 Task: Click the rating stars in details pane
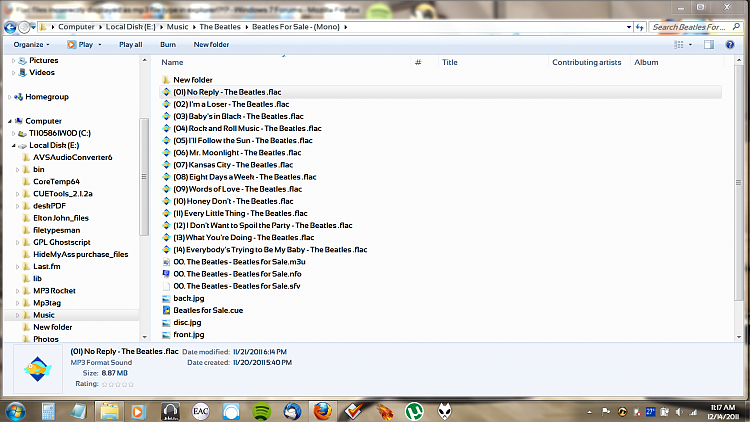(x=118, y=384)
